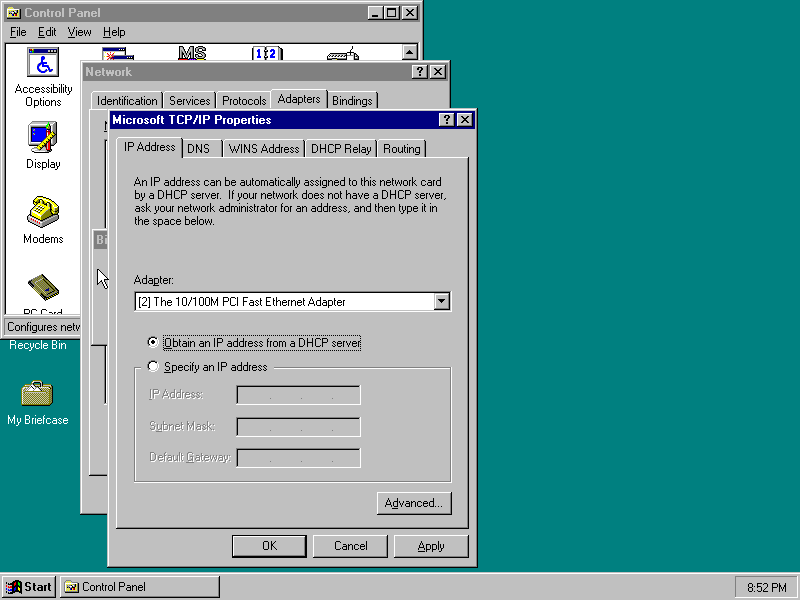This screenshot has height=600, width=800.
Task: Switch to Identification tab in Network dialog
Action: tap(127, 101)
